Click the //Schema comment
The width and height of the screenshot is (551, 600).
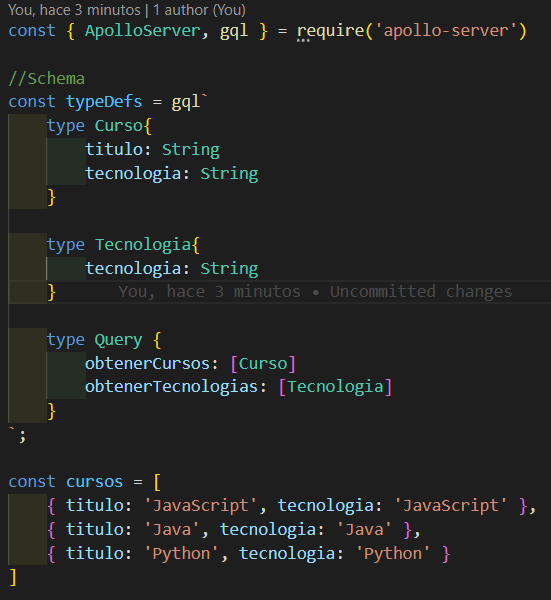[46, 78]
